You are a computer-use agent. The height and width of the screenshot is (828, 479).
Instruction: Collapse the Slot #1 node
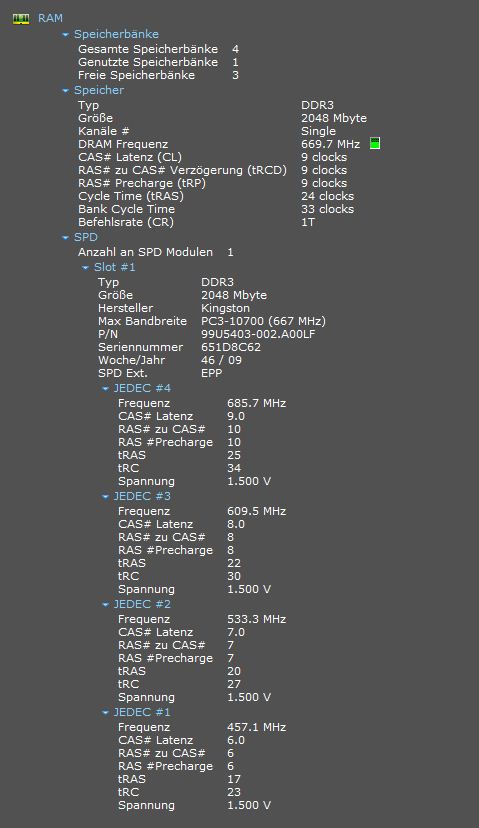(x=86, y=268)
